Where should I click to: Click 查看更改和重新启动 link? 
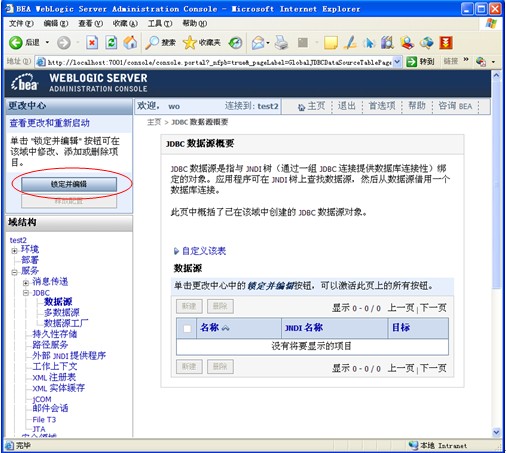tap(50, 123)
